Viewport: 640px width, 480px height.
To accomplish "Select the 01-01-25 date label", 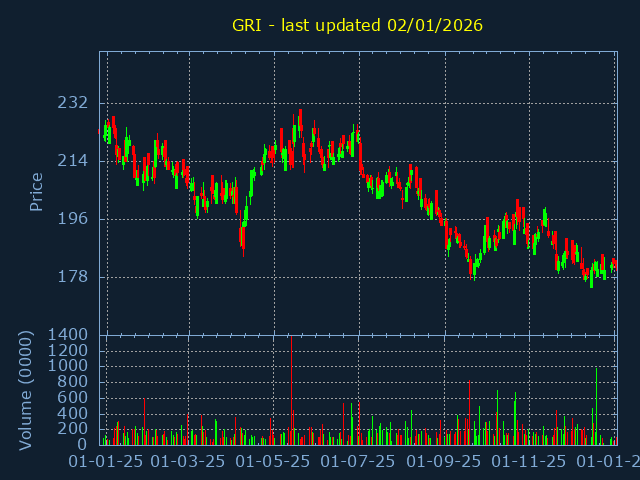I will 106,462.
